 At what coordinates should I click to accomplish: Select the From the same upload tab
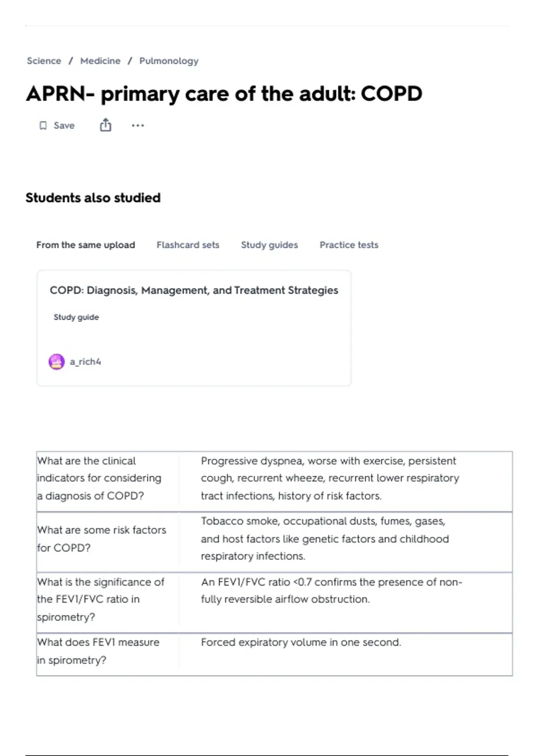pos(85,245)
